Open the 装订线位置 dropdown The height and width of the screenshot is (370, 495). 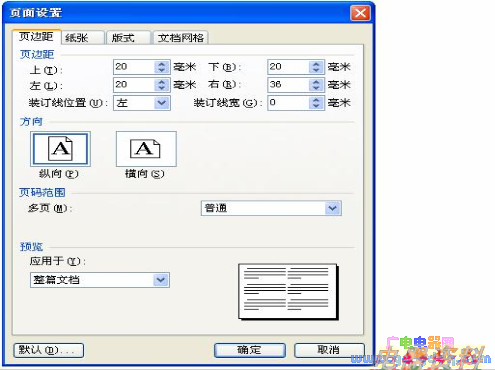[142, 103]
